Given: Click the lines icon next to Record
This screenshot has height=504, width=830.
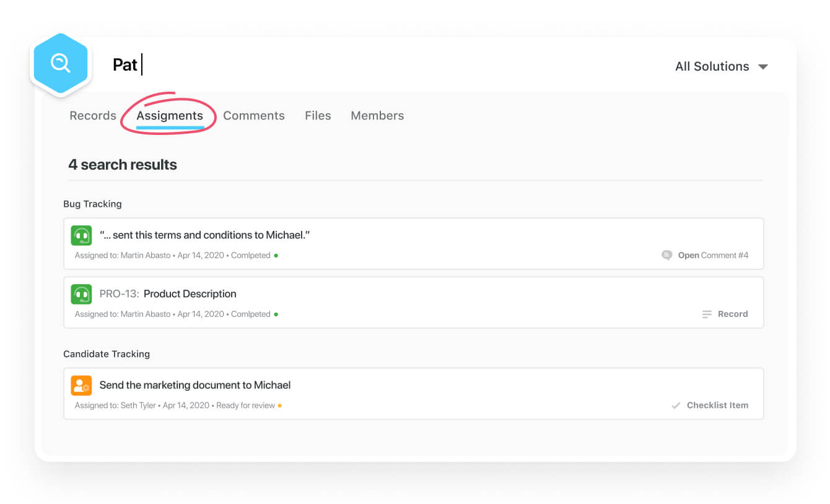Looking at the screenshot, I should pyautogui.click(x=707, y=315).
